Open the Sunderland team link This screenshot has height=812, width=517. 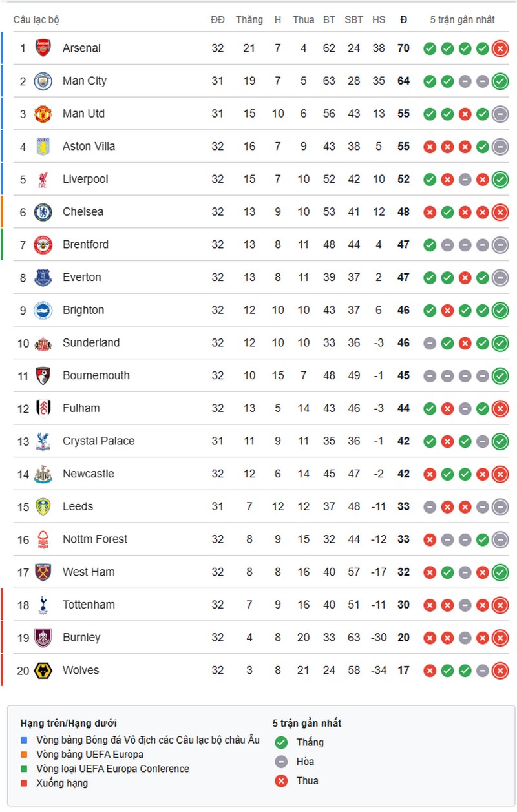[91, 343]
